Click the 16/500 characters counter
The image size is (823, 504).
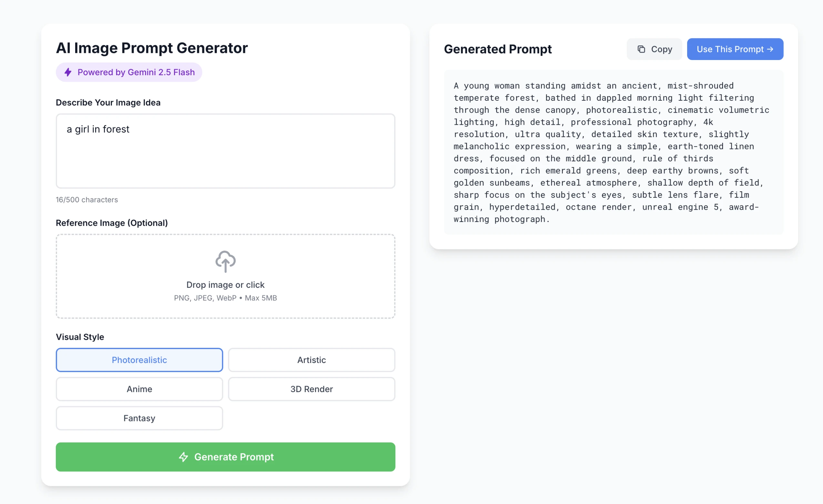(x=87, y=199)
